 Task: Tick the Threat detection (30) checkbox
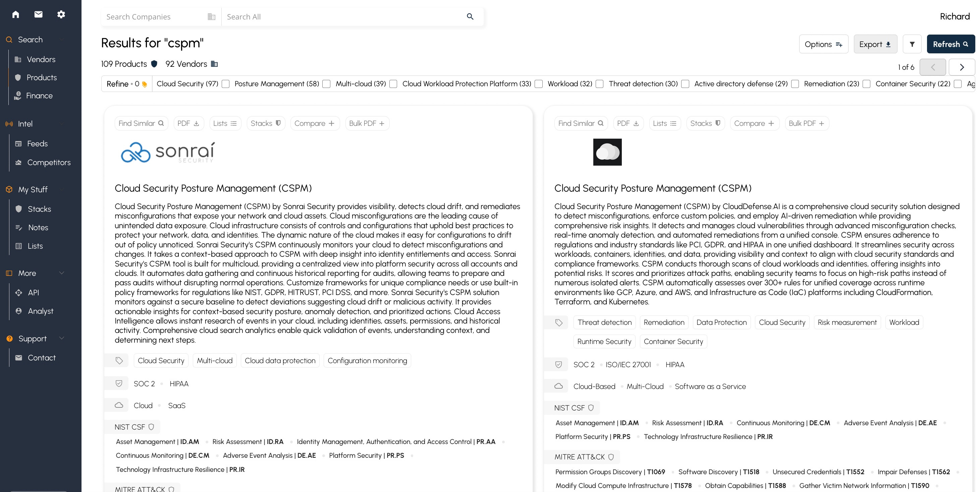tap(685, 84)
